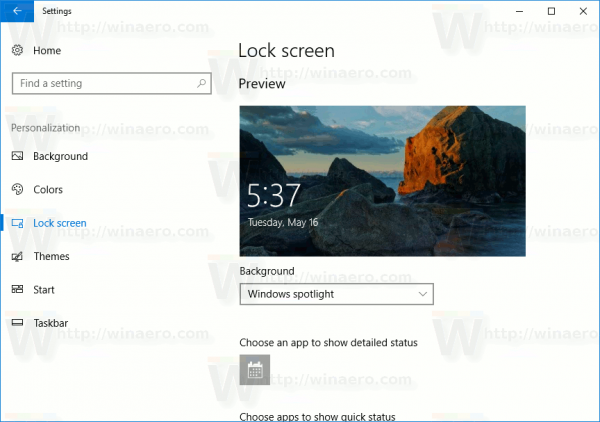This screenshot has width=600, height=422.
Task: Click the Start tiles icon
Action: 17,289
